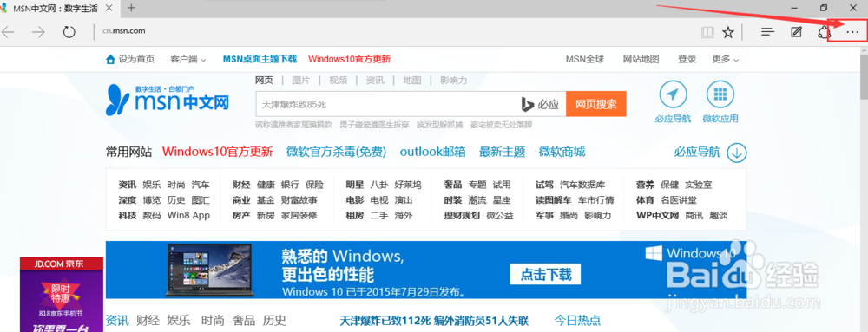Image resolution: width=868 pixels, height=332 pixels.
Task: Select the 视频 search tab
Action: tap(338, 80)
